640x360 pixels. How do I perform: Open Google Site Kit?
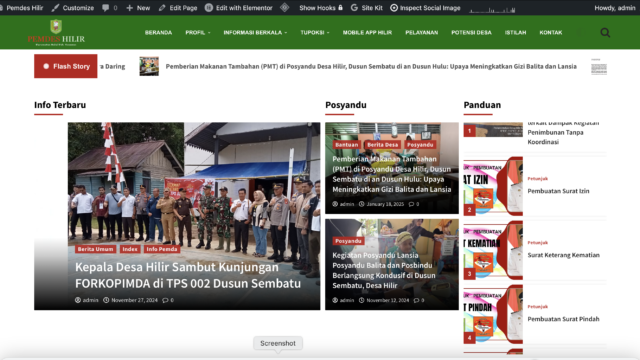pos(367,8)
